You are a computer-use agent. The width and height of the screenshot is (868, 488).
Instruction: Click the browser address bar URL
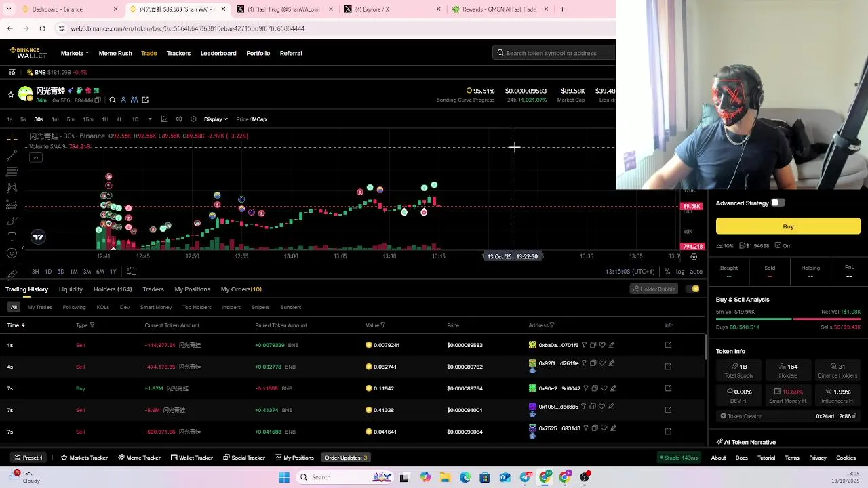[188, 28]
